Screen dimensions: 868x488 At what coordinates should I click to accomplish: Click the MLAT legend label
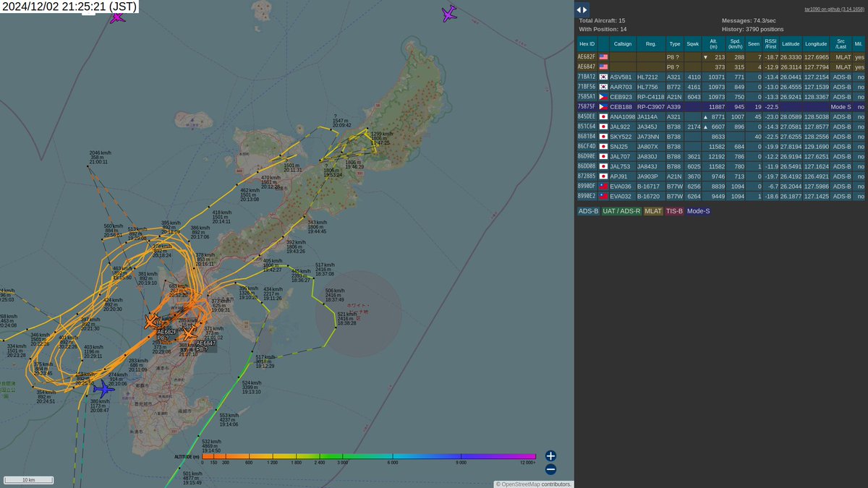coord(654,211)
